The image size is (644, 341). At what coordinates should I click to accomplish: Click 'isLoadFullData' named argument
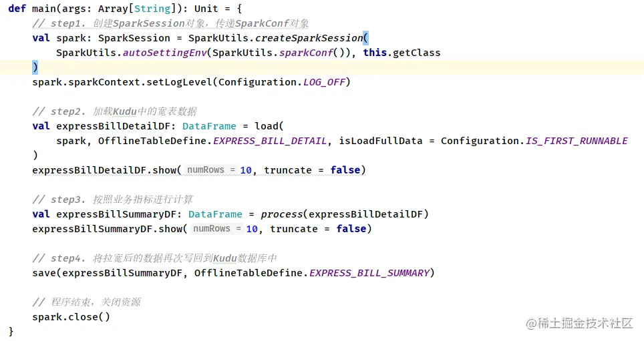point(381,141)
